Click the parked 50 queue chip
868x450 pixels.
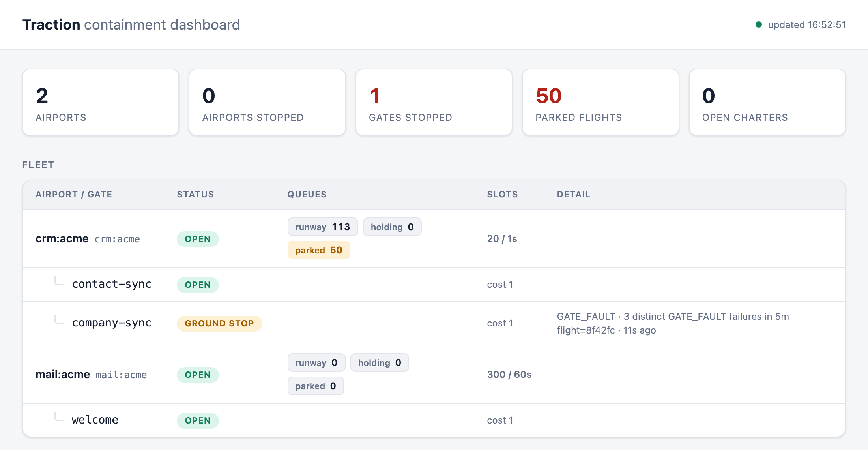point(319,250)
